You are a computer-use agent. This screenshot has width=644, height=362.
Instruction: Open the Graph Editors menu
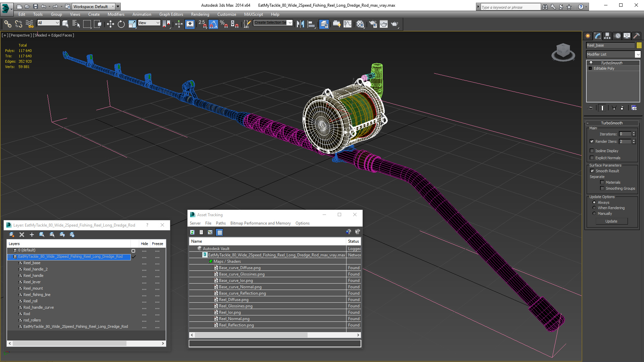171,14
